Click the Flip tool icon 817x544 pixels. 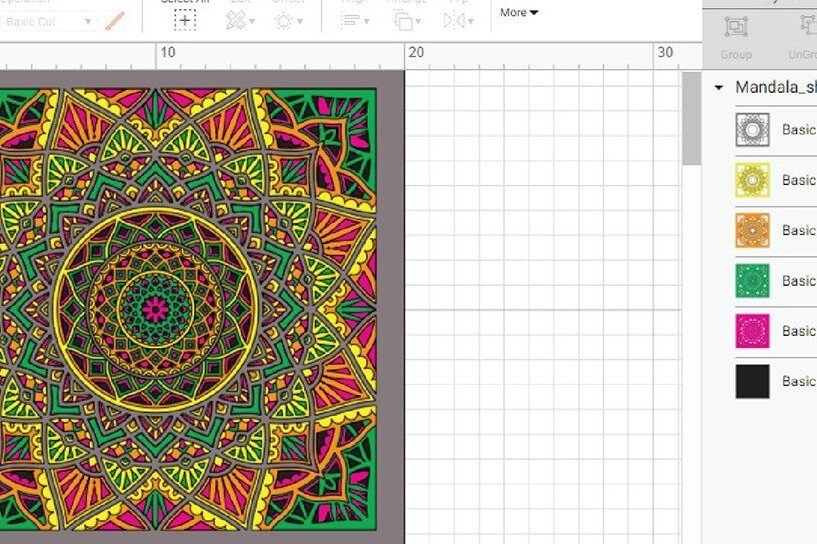(x=458, y=19)
